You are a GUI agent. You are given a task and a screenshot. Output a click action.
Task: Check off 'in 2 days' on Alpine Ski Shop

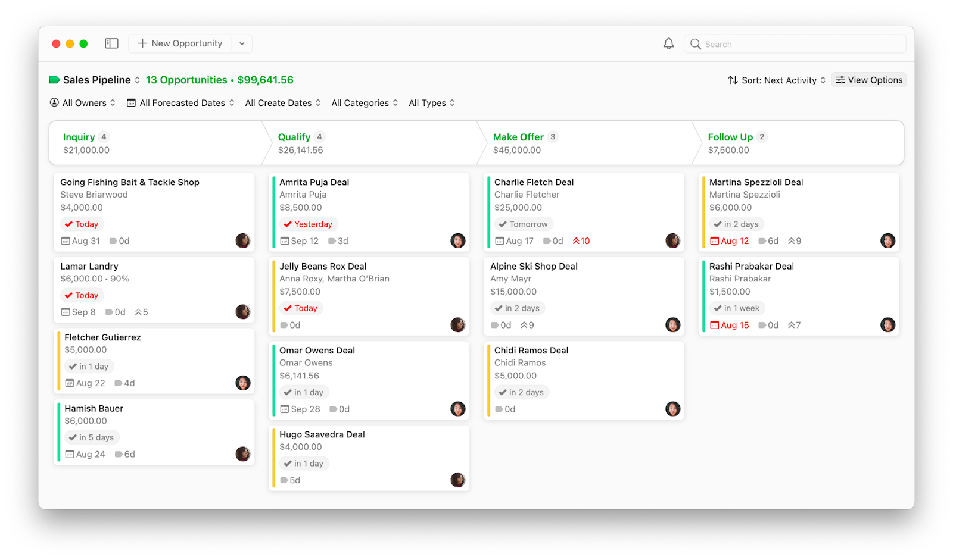(x=499, y=308)
